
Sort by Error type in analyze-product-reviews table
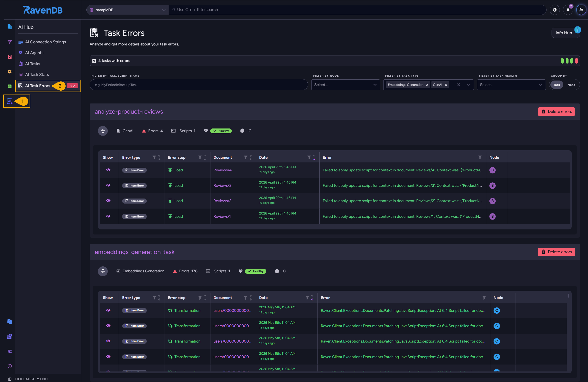coord(159,157)
